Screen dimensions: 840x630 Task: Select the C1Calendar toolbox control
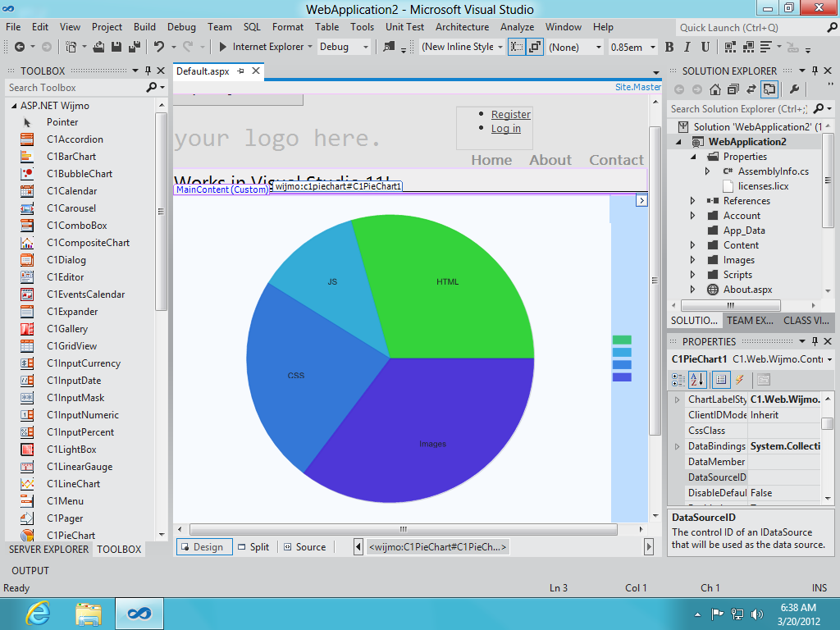72,190
